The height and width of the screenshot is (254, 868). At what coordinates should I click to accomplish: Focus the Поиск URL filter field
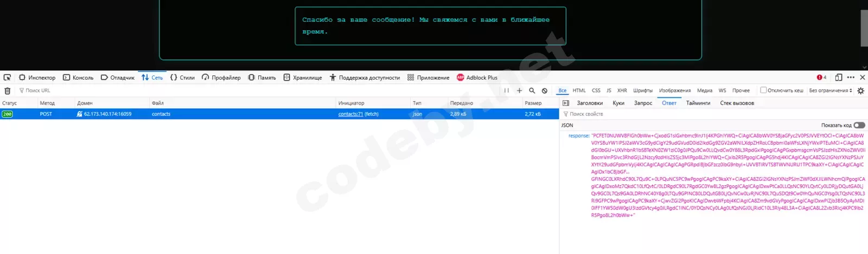tap(258, 90)
